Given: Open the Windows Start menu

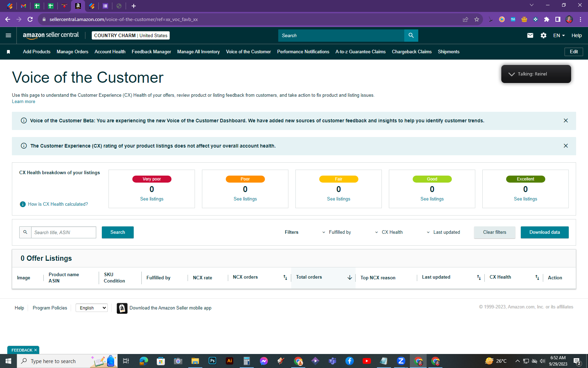Looking at the screenshot, I should click(8, 361).
